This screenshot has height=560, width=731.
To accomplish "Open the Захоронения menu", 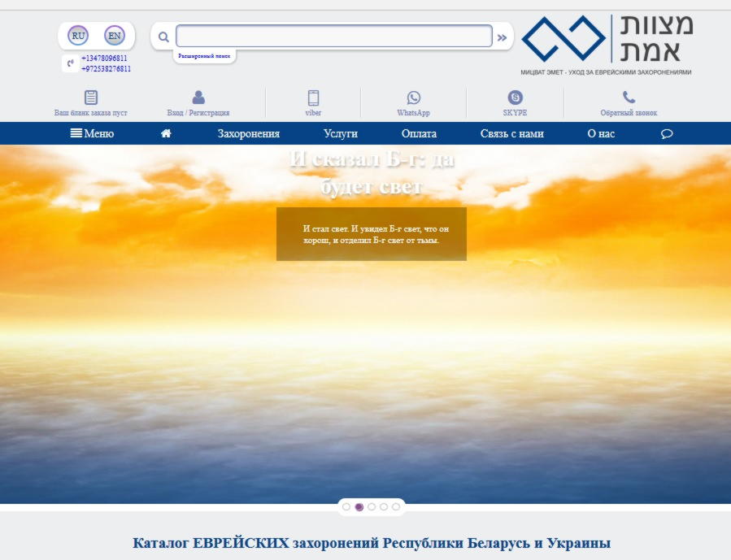I will pyautogui.click(x=248, y=133).
